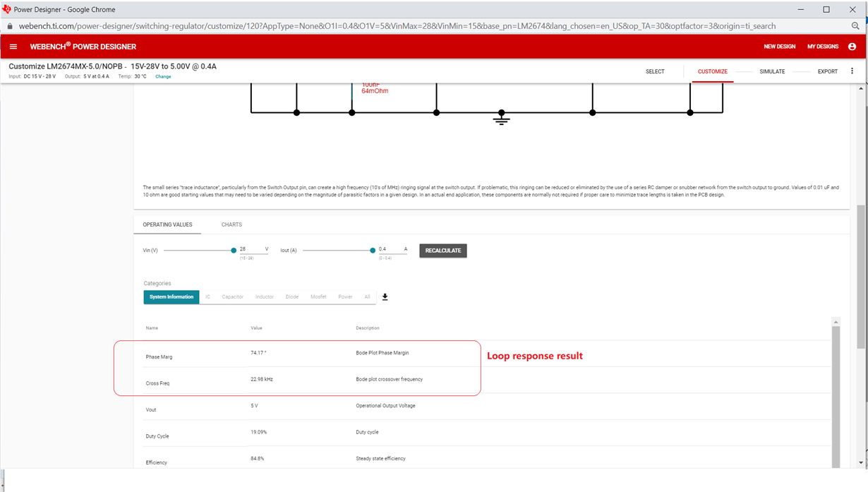Click the Vin value field showing 28
This screenshot has width=868, height=492.
pos(254,249)
